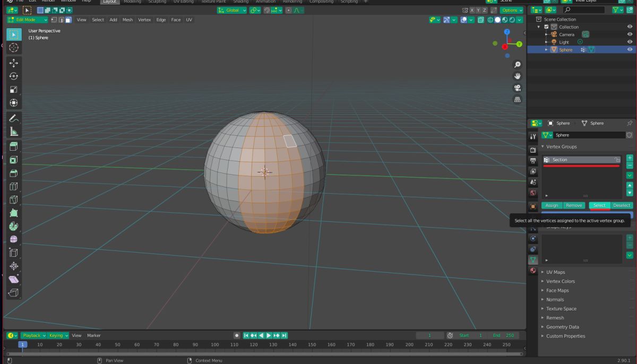
Task: Switch perspective/orthographic with grid icon
Action: 517,100
